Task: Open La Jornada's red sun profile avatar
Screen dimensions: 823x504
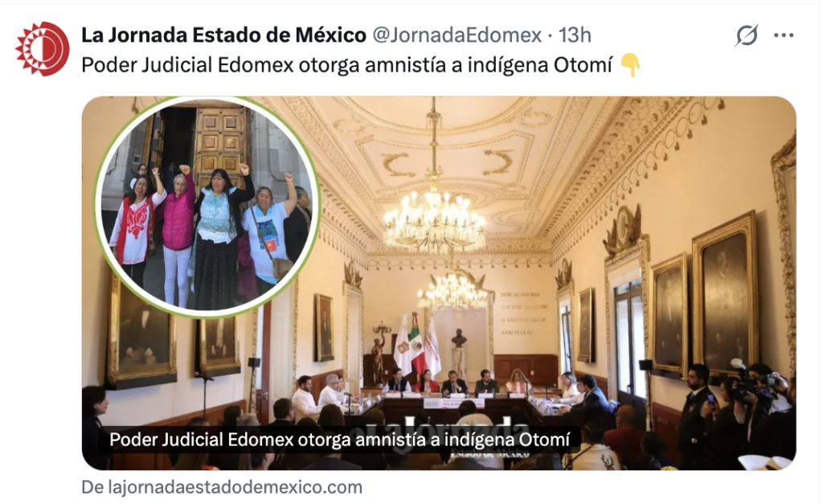Action: click(x=42, y=48)
